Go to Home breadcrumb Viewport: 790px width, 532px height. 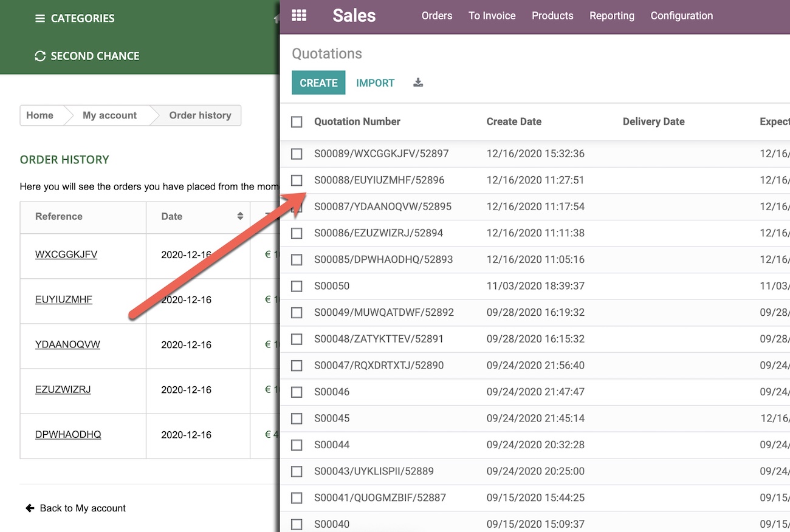(x=39, y=115)
